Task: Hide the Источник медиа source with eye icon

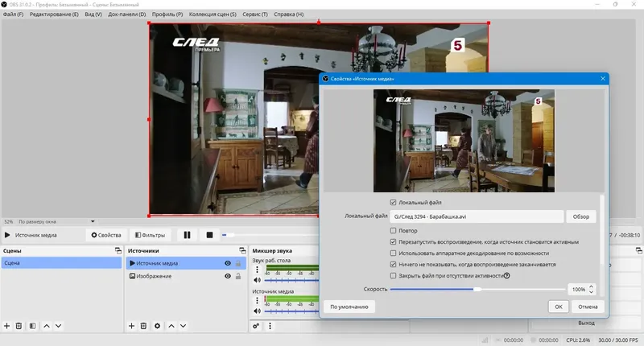Action: click(x=228, y=263)
